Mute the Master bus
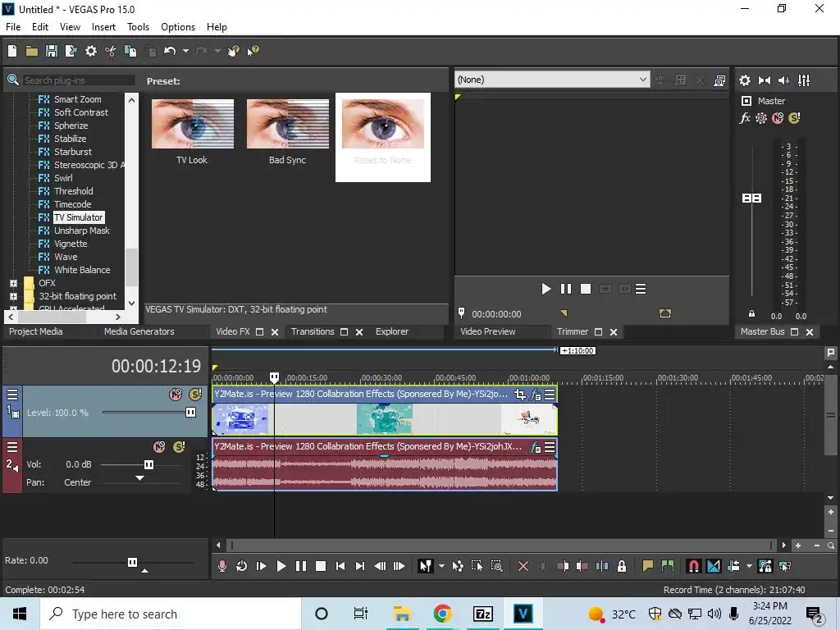This screenshot has height=630, width=840. pyautogui.click(x=778, y=118)
